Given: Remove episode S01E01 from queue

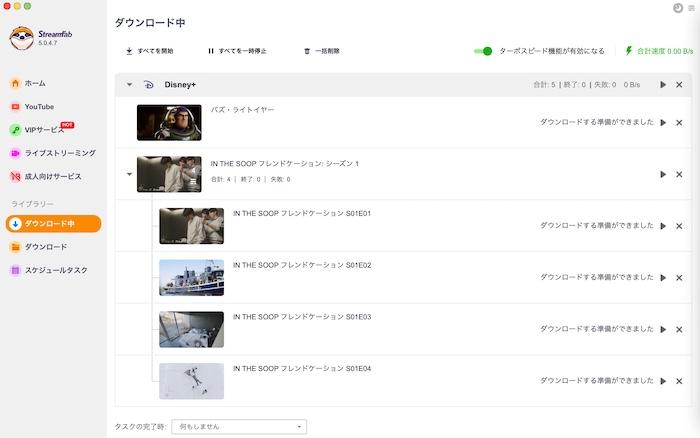Looking at the screenshot, I should 679,226.
